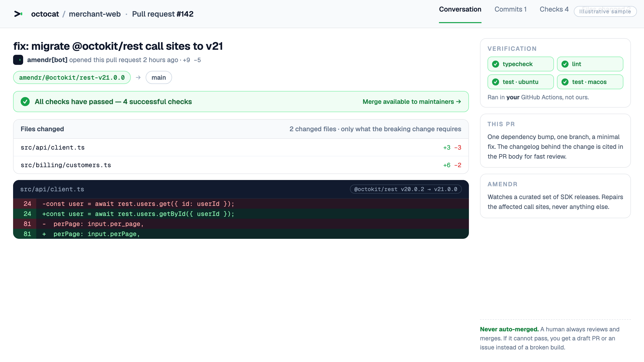Viewport: 644px width, 362px height.
Task: Click the added rest.users.getById diff line
Action: pos(241,214)
